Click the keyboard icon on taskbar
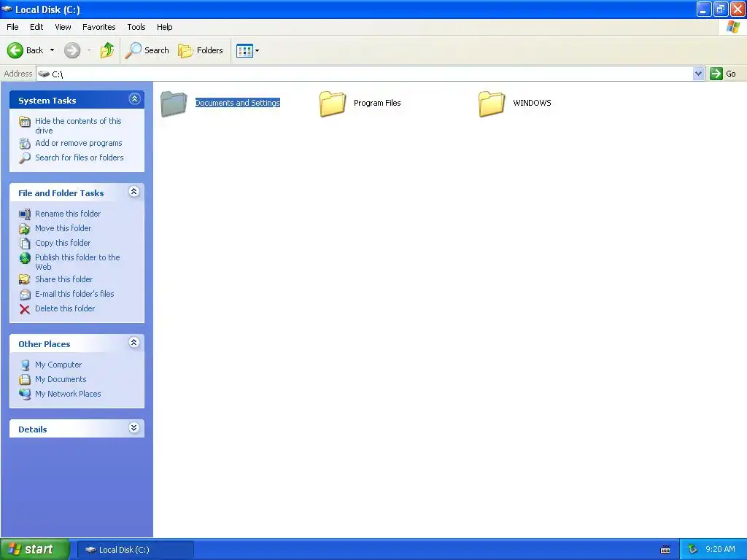 coord(665,550)
